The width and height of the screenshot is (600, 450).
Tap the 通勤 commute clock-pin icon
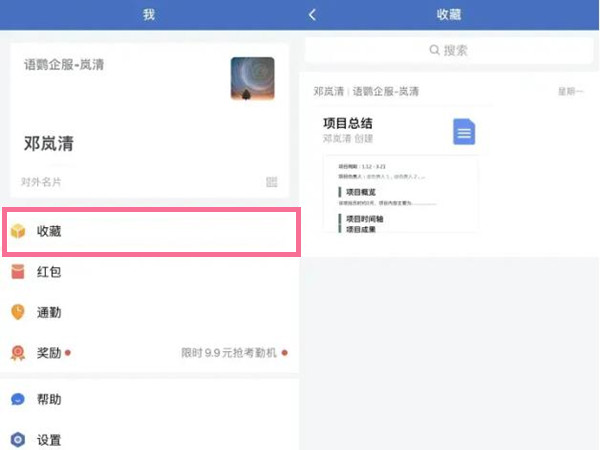[18, 312]
